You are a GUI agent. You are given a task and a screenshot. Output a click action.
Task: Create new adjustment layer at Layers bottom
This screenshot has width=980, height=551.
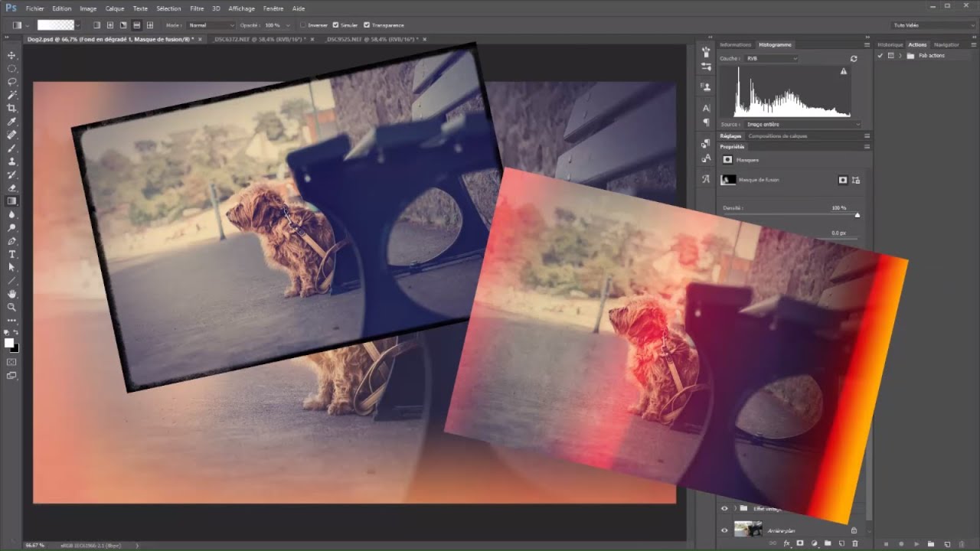(814, 543)
